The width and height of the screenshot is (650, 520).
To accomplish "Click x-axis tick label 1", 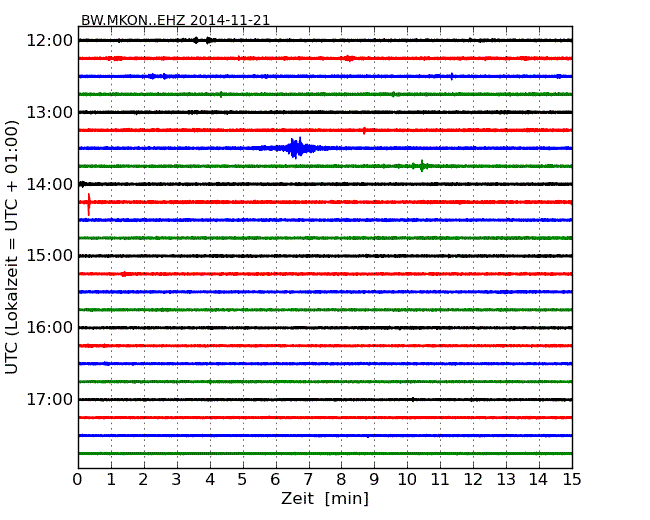I will pos(111,479).
